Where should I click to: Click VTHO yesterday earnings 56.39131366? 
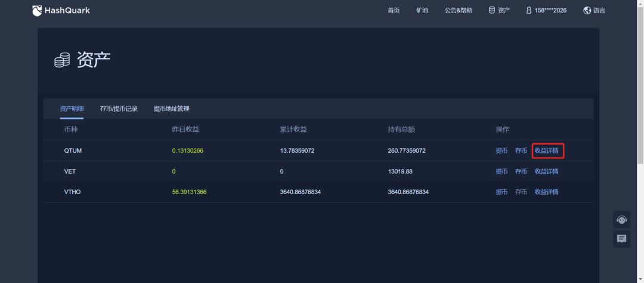(190, 192)
